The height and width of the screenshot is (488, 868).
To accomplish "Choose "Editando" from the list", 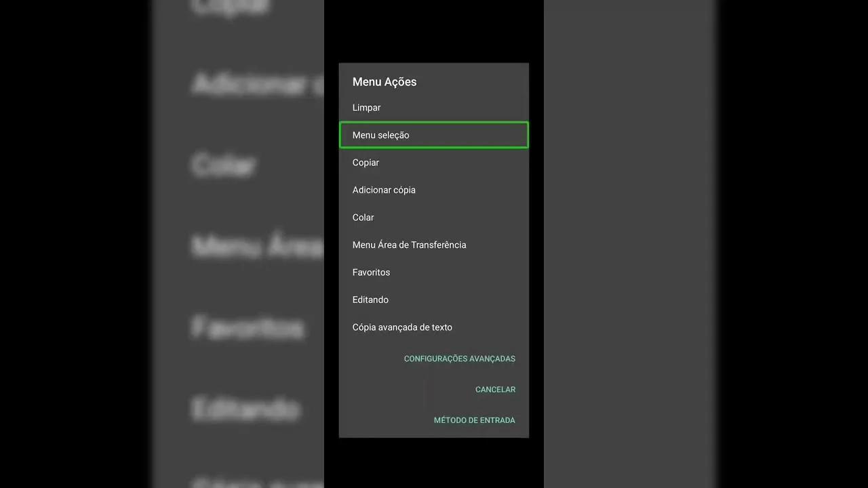I will (x=370, y=300).
